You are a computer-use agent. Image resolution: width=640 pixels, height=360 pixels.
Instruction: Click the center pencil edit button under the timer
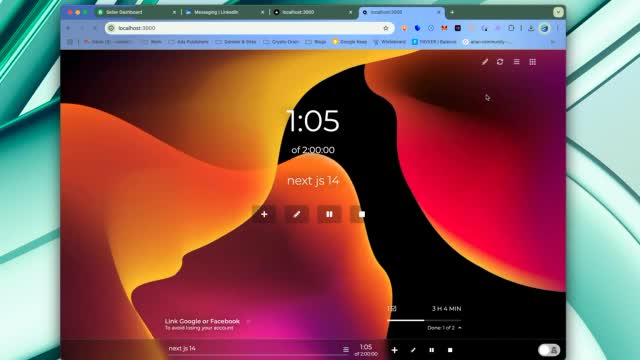[297, 214]
